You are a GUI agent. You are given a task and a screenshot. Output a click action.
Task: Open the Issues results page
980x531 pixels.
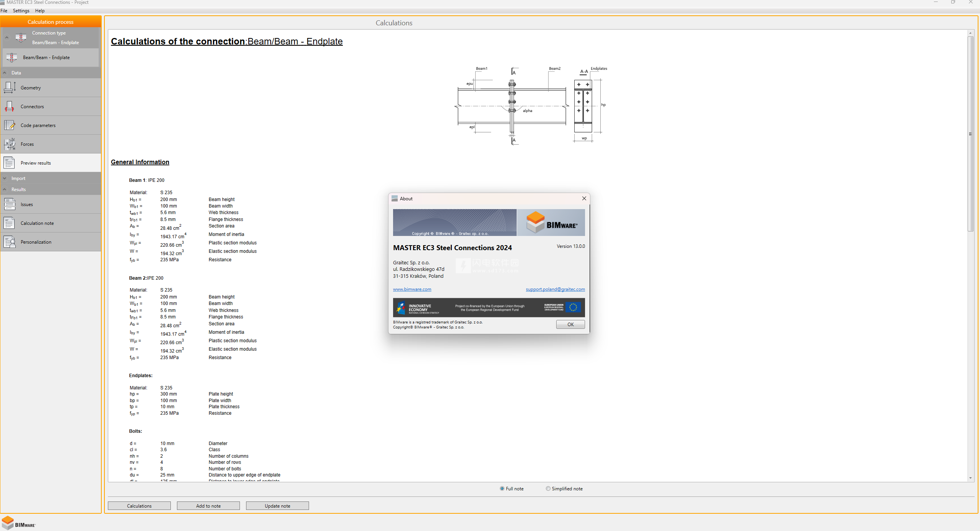[51, 204]
